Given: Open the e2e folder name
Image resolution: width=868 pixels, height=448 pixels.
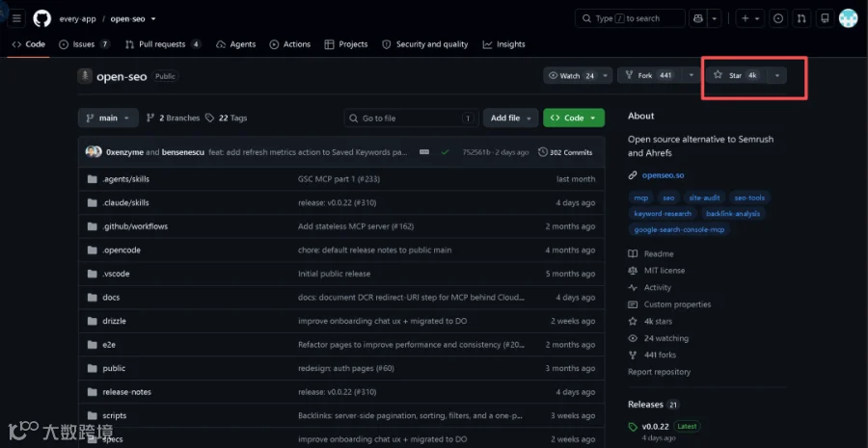Looking at the screenshot, I should [108, 345].
